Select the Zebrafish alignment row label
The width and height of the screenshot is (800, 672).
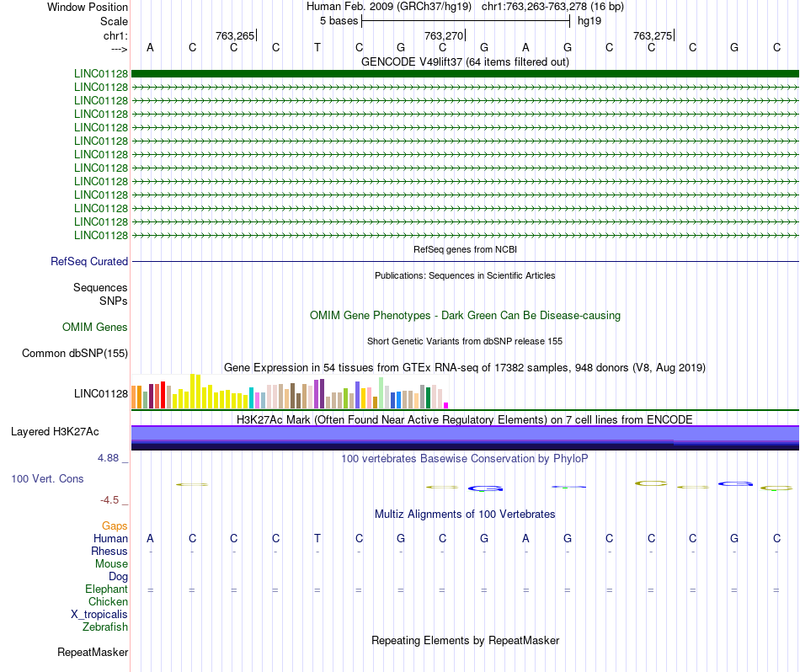coord(105,627)
